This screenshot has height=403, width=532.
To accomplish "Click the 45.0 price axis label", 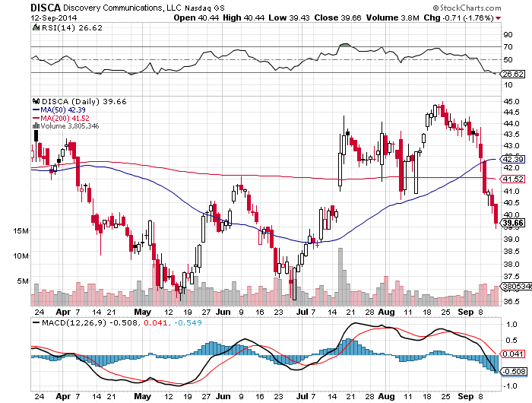I will click(511, 102).
